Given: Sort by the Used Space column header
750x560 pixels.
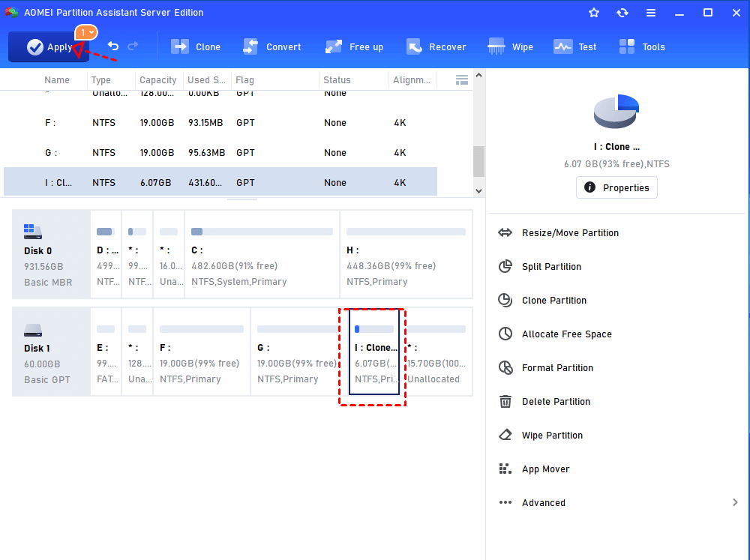Looking at the screenshot, I should 207,80.
